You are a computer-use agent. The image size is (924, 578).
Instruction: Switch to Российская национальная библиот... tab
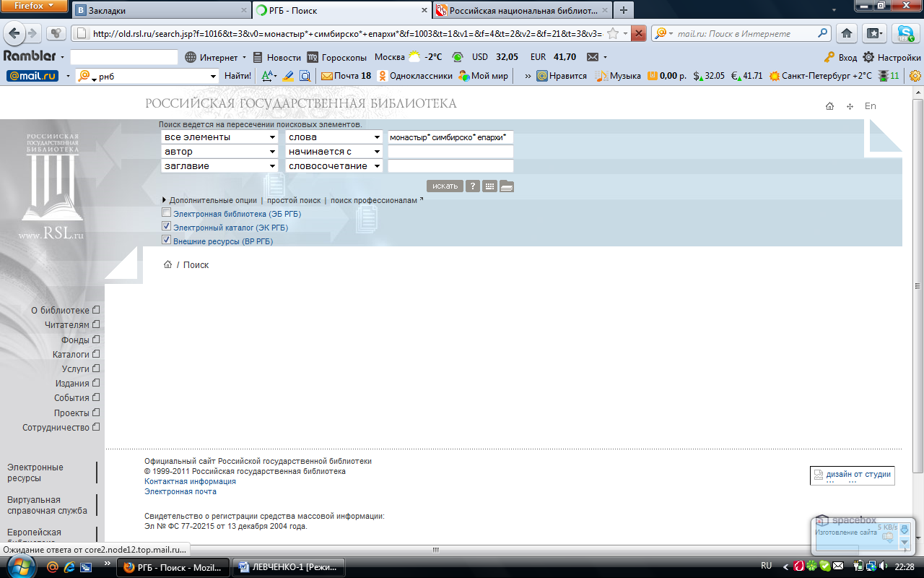[522, 11]
